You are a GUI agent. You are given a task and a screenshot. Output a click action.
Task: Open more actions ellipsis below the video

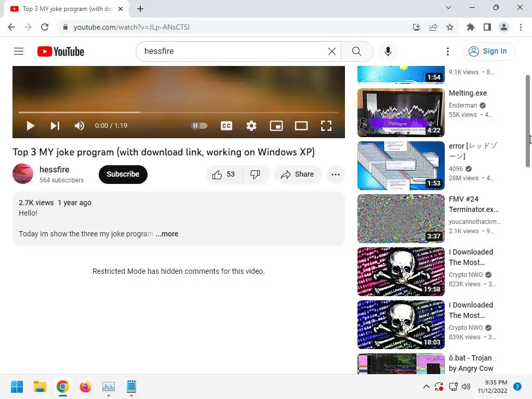pos(336,175)
